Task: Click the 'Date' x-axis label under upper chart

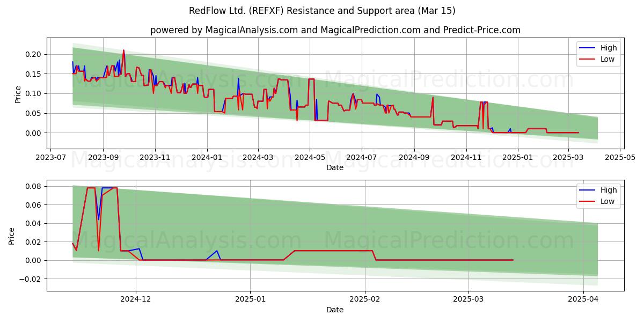Action: click(335, 167)
